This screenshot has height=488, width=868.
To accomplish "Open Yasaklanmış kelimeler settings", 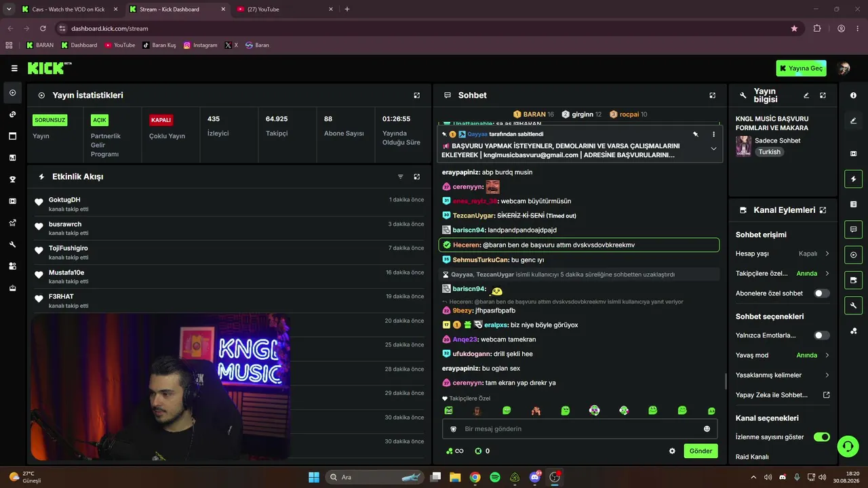I will (x=783, y=375).
